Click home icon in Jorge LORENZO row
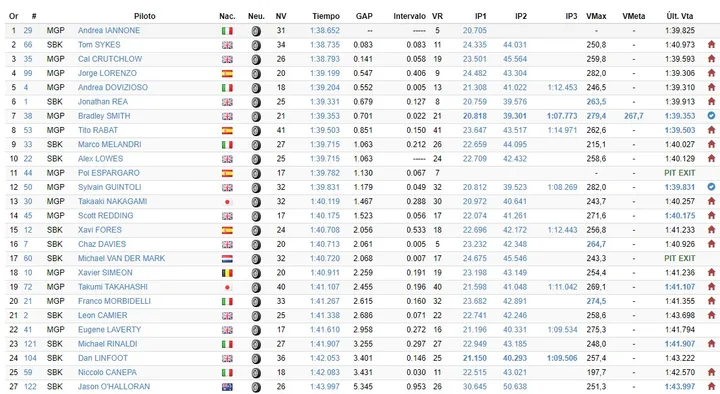 (711, 73)
